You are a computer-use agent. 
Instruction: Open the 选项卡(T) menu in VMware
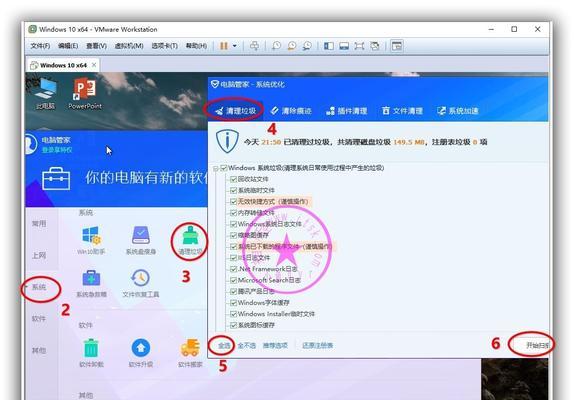pyautogui.click(x=164, y=46)
